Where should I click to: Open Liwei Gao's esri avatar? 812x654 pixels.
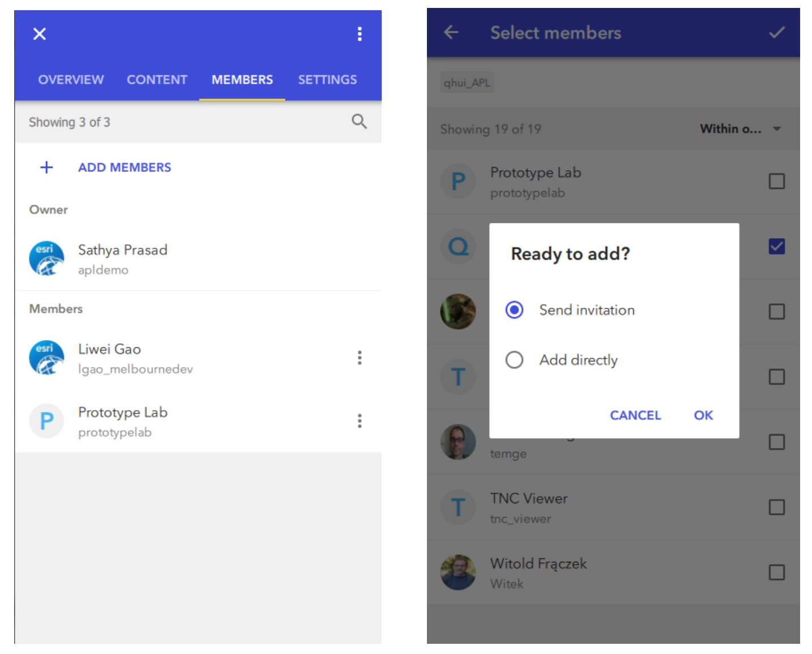point(46,358)
